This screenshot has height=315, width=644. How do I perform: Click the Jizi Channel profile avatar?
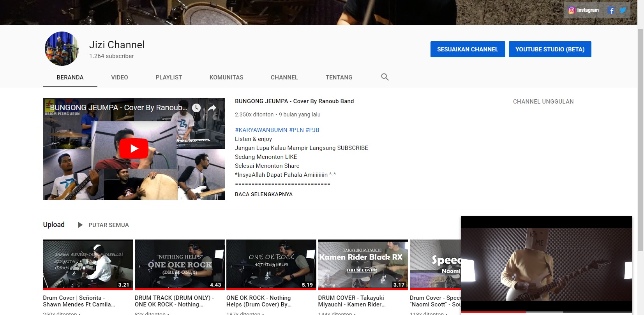(x=62, y=49)
